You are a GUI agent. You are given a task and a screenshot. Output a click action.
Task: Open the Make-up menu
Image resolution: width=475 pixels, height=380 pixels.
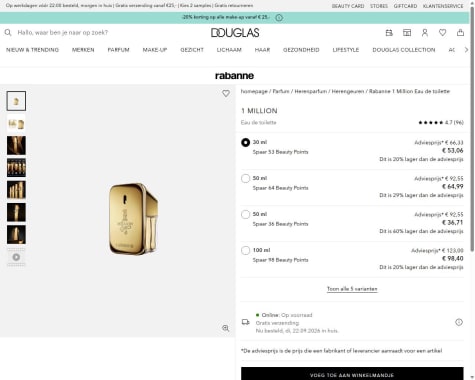(155, 50)
